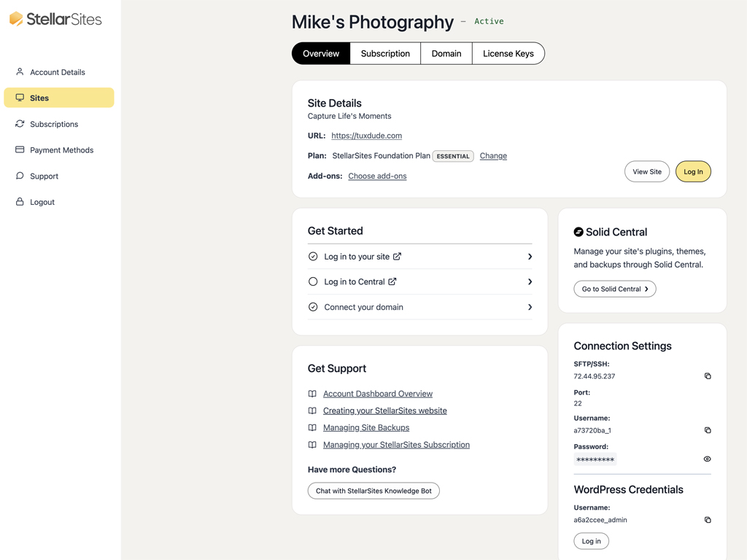Click the Have more Questions? heading
Image resolution: width=747 pixels, height=560 pixels.
[352, 470]
